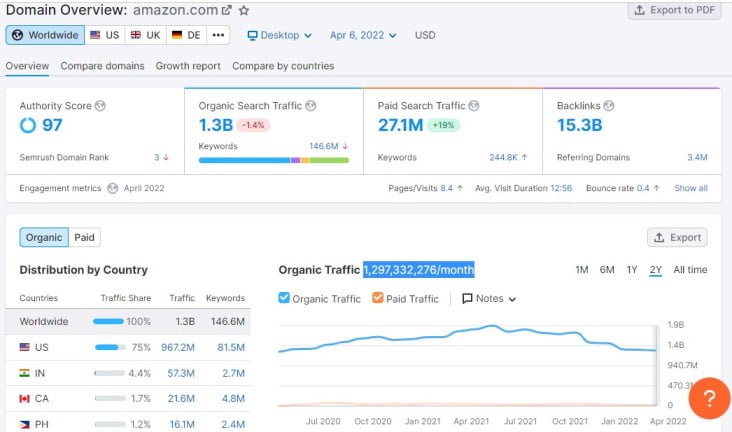Click the Authority Score donut icon
Screen dimensions: 732x432
(28, 125)
